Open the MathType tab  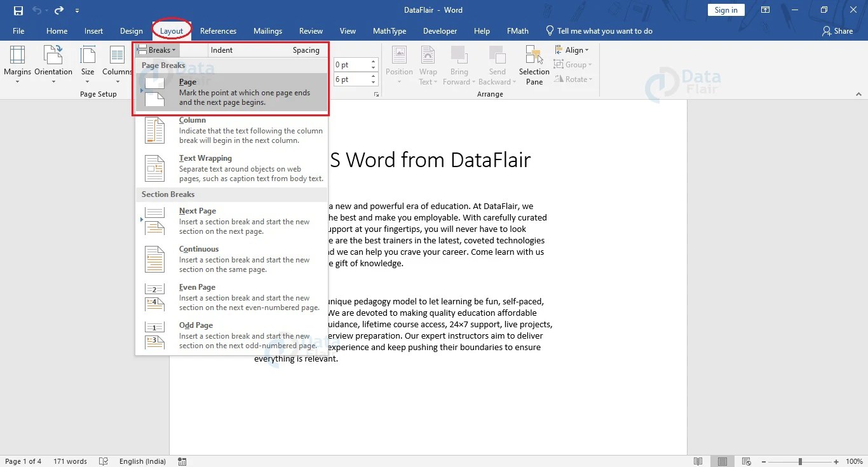(389, 31)
